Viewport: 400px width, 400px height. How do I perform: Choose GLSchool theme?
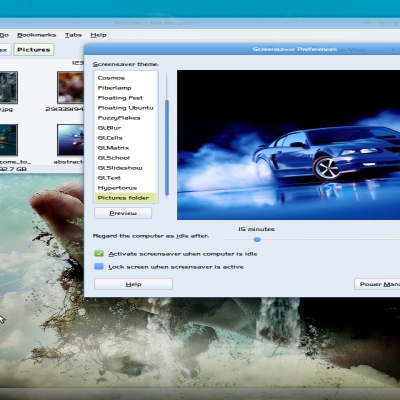click(126, 158)
